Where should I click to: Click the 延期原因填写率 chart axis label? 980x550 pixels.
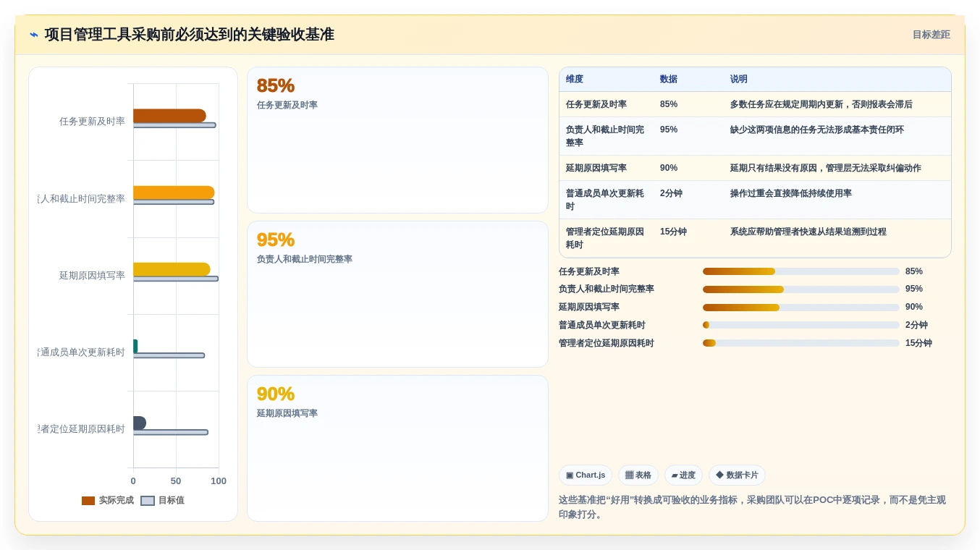(92, 276)
